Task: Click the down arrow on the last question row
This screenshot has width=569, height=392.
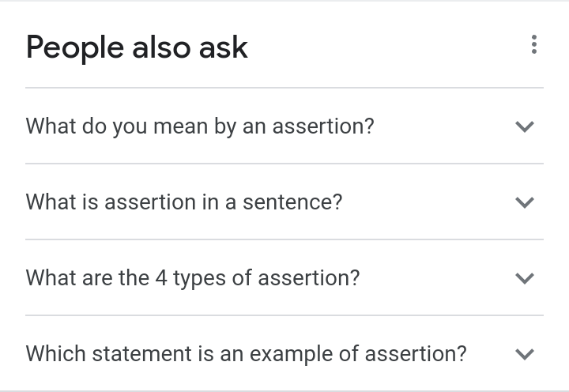Action: click(x=525, y=354)
